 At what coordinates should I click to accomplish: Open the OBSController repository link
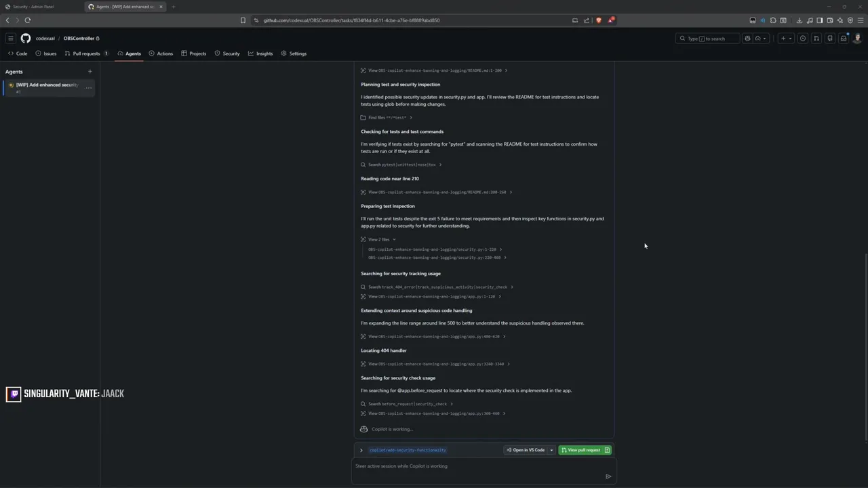[x=79, y=39]
